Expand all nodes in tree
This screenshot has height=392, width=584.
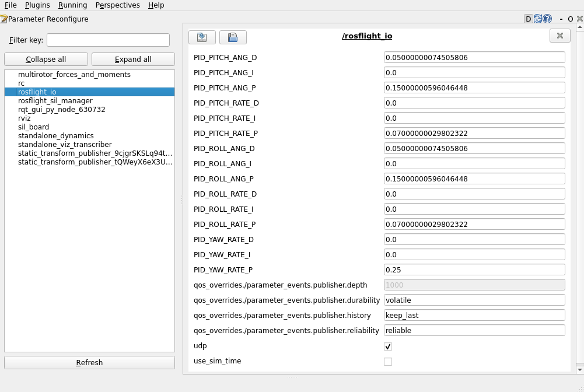tap(133, 60)
